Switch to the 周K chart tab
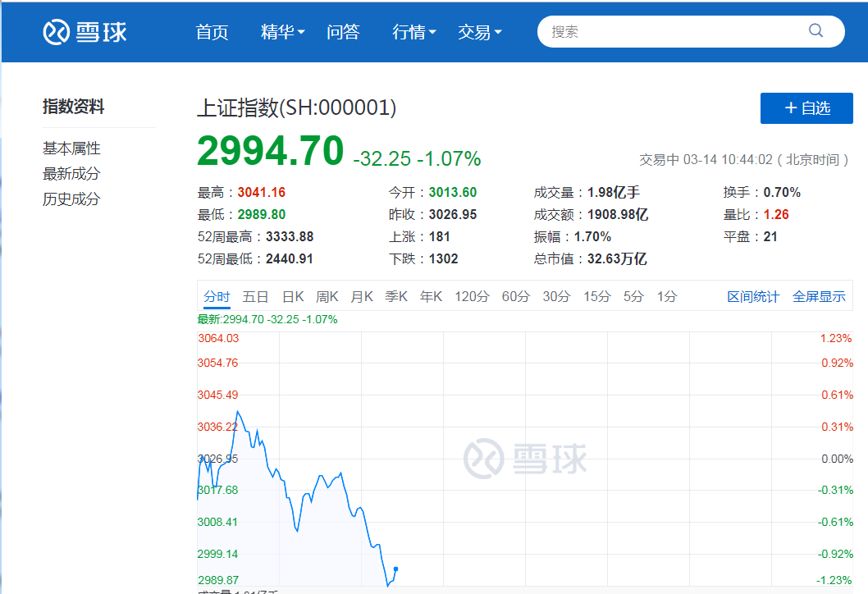This screenshot has height=594, width=868. click(327, 297)
